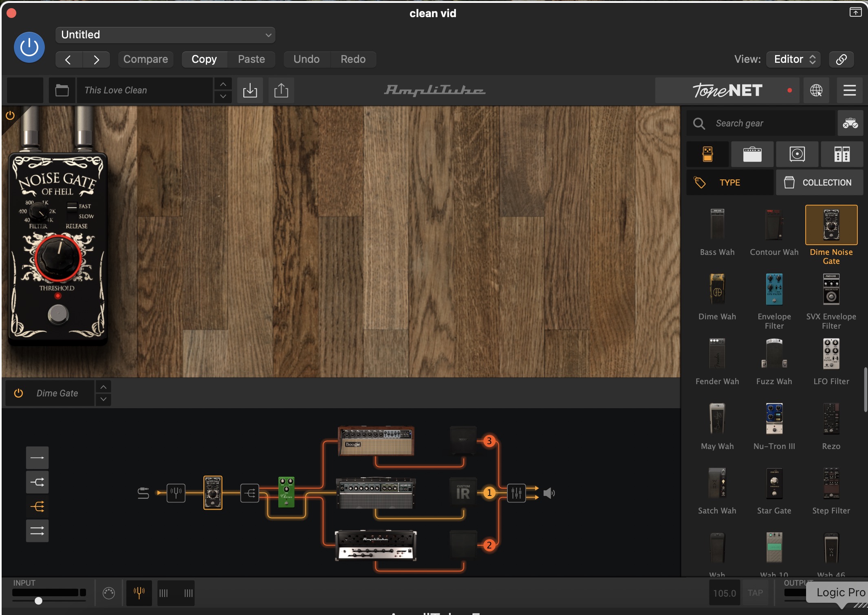Open the View Editor dropdown
The image size is (868, 615).
point(793,60)
